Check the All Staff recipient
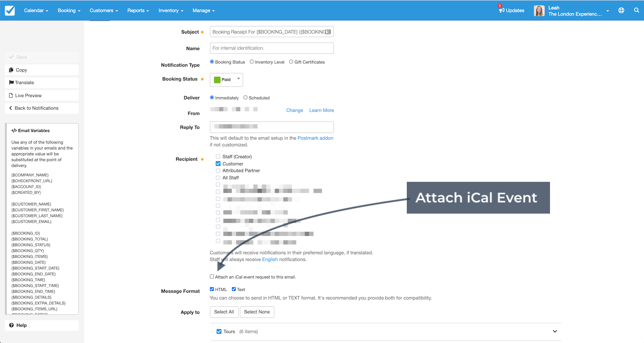Screen dimensions: 644x343 (x=218, y=178)
